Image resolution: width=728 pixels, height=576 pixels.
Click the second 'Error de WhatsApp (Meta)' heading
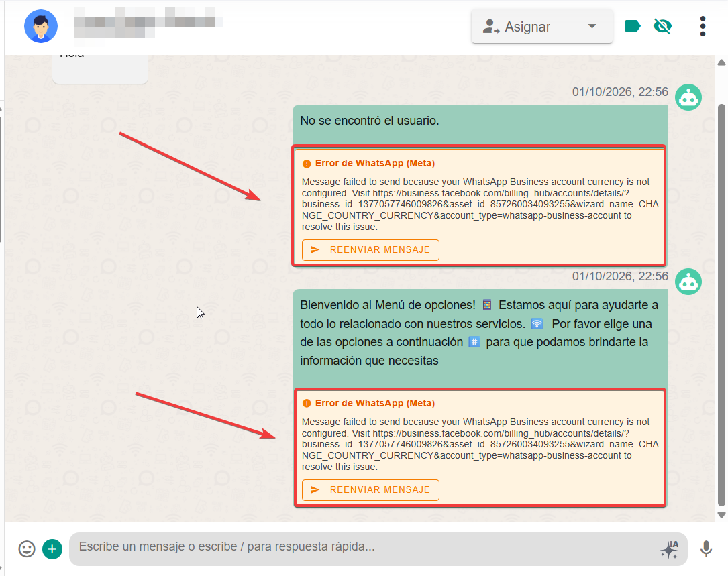[x=374, y=404]
